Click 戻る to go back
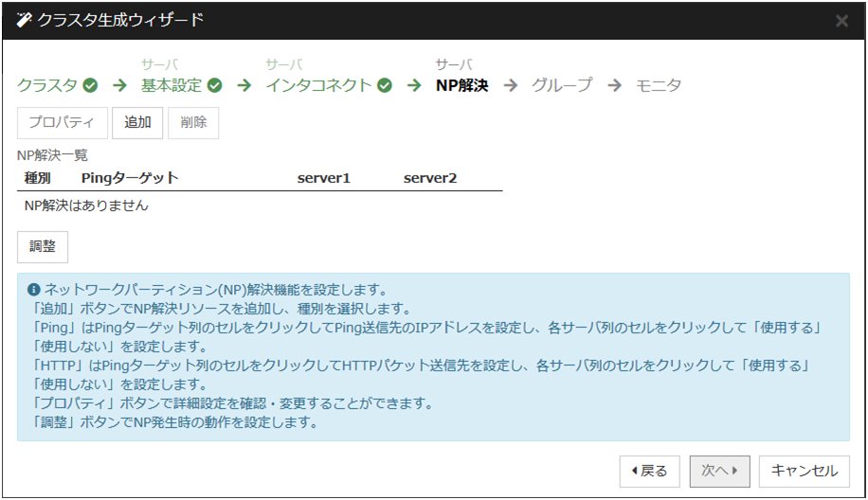Screen dimensions: 868x500 649,471
